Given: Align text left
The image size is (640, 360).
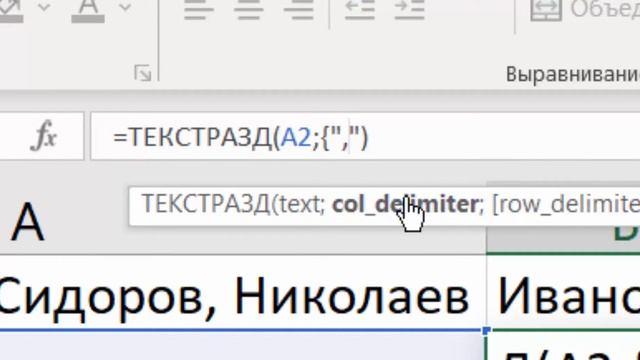Looking at the screenshot, I should pos(199,10).
